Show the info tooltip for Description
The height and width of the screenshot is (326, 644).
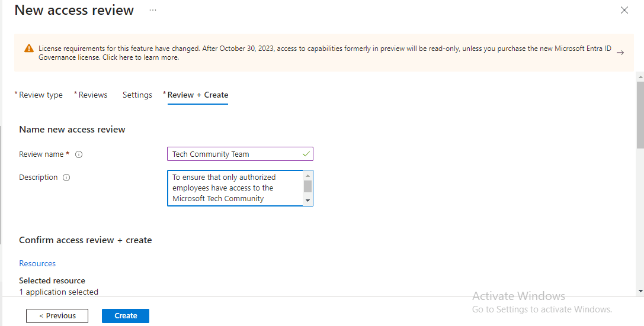[x=66, y=177]
